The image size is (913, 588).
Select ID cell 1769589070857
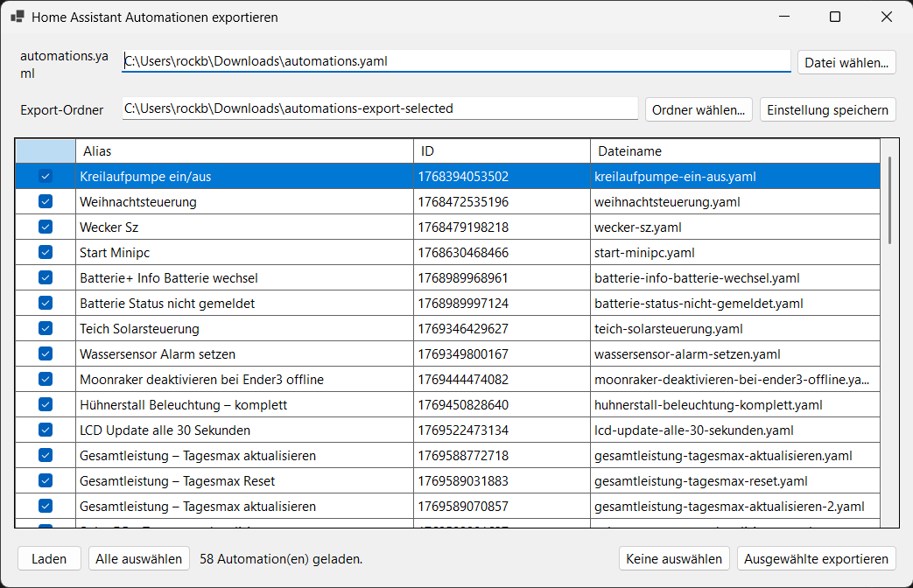coord(502,506)
